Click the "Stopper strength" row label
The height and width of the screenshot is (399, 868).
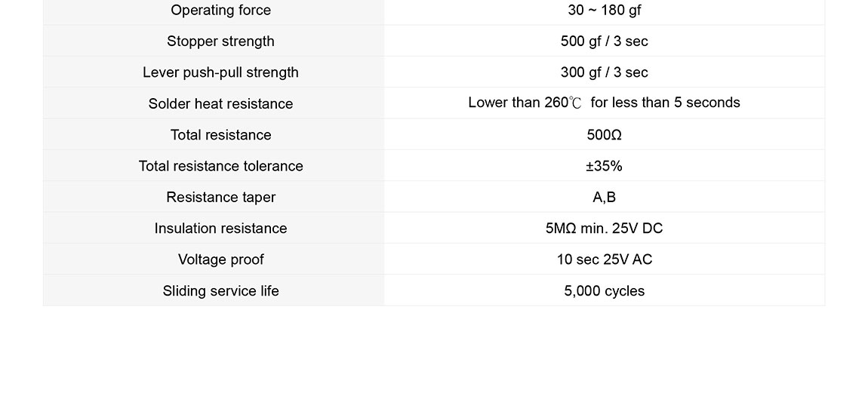(x=220, y=41)
